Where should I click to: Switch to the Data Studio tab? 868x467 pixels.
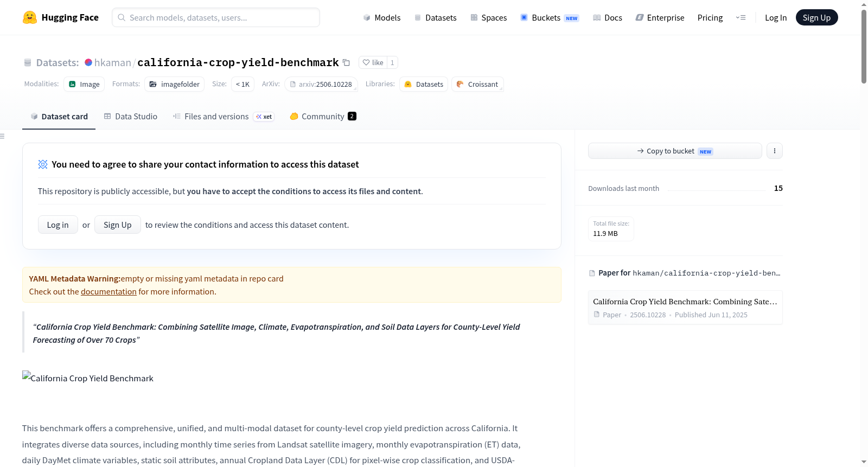(x=131, y=116)
